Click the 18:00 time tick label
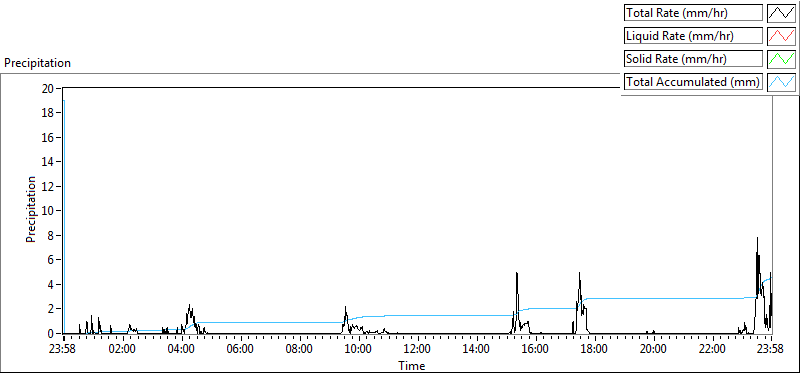Image resolution: width=800 pixels, height=373 pixels. tap(594, 350)
